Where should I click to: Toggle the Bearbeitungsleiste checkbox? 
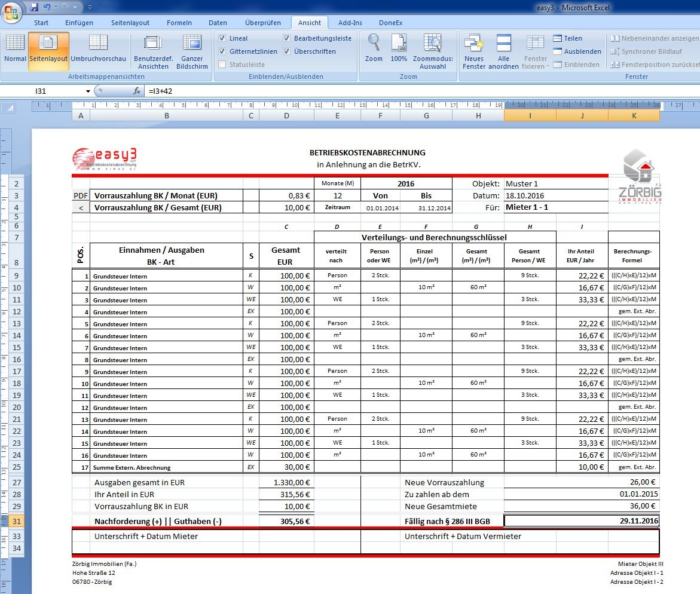(x=286, y=38)
